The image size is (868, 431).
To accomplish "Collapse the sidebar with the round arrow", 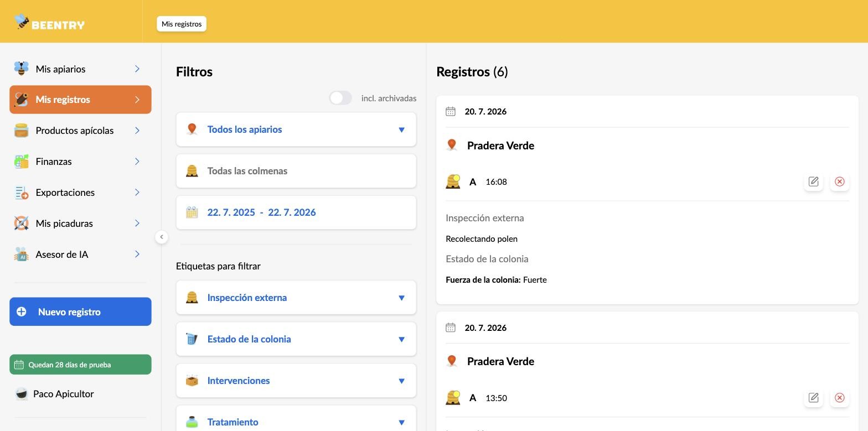I will tap(161, 237).
